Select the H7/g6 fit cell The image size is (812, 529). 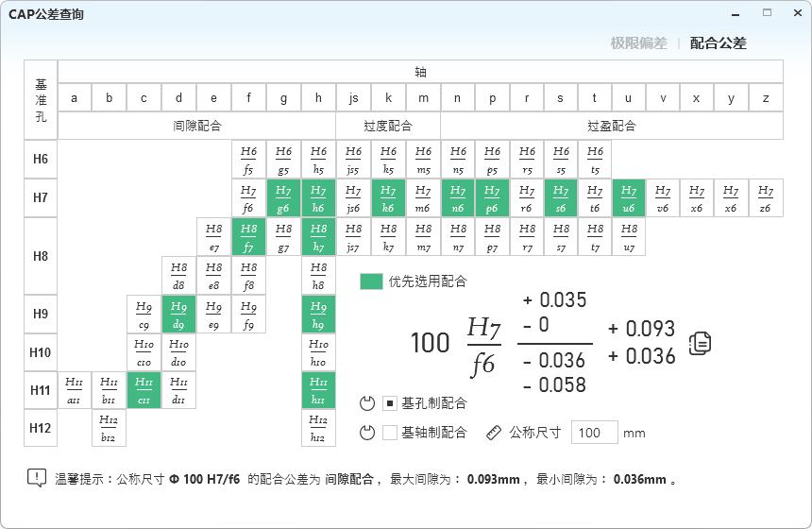click(283, 198)
